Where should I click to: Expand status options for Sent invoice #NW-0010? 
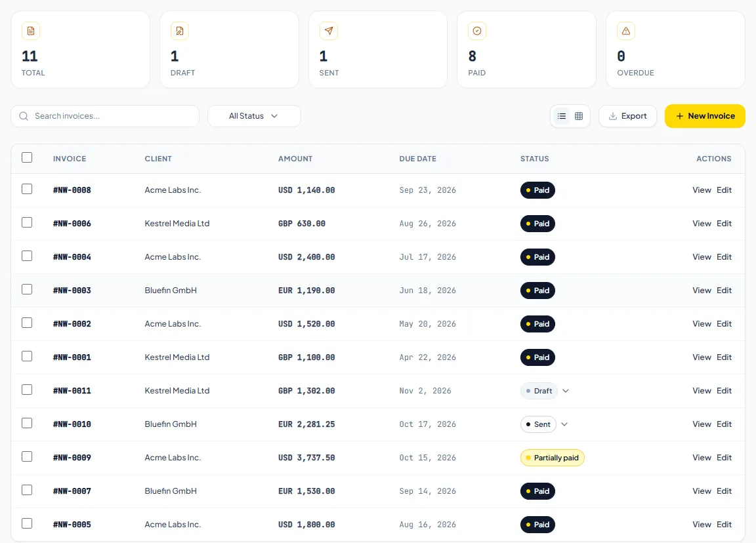pos(564,424)
